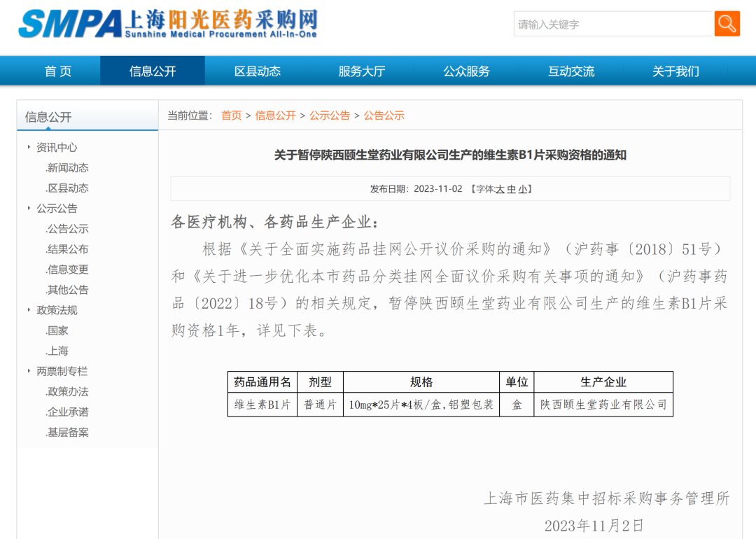This screenshot has height=539, width=756.
Task: Open sidebar item 区县动态
Action: 67,188
